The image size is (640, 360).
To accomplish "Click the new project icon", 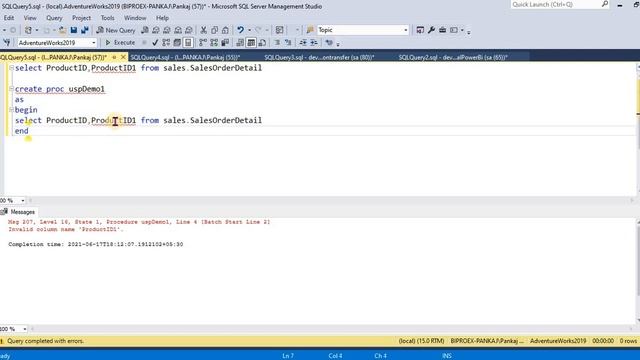I will point(28,30).
